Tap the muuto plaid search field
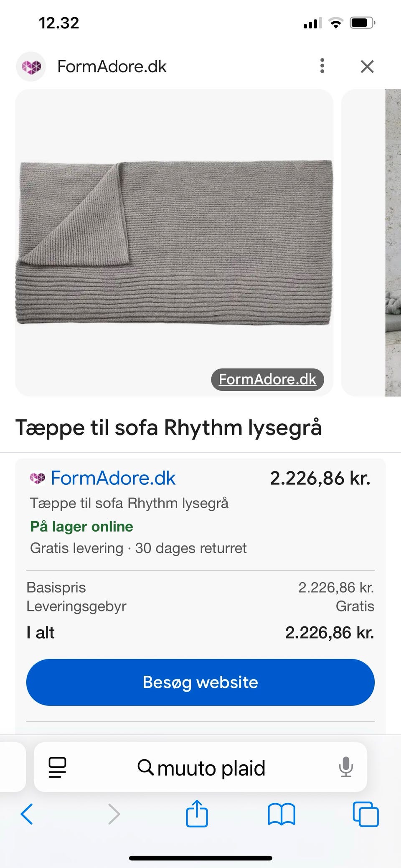The height and width of the screenshot is (868, 401). pyautogui.click(x=201, y=768)
